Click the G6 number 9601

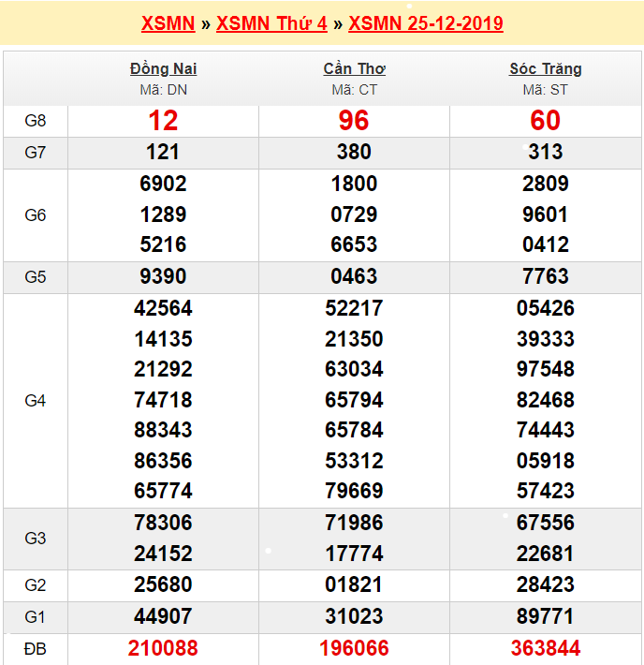pyautogui.click(x=545, y=214)
